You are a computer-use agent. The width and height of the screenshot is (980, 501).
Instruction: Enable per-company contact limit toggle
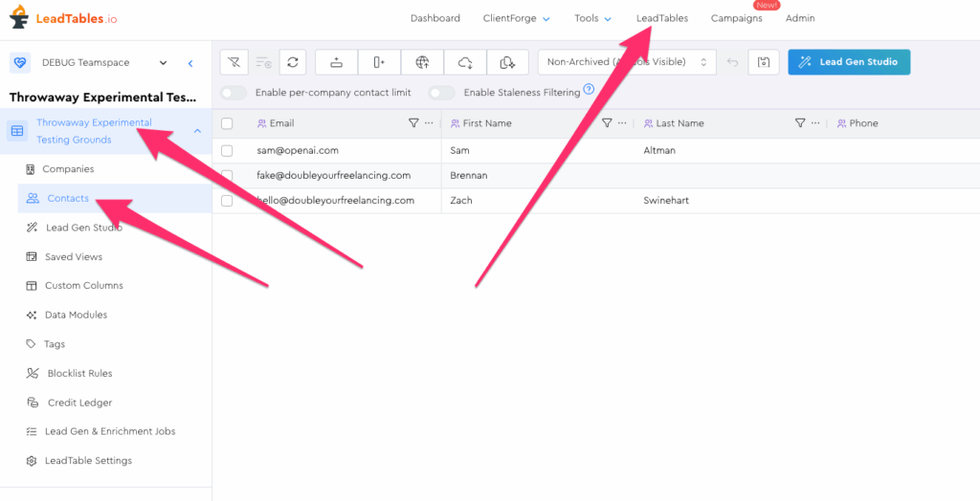pyautogui.click(x=234, y=93)
